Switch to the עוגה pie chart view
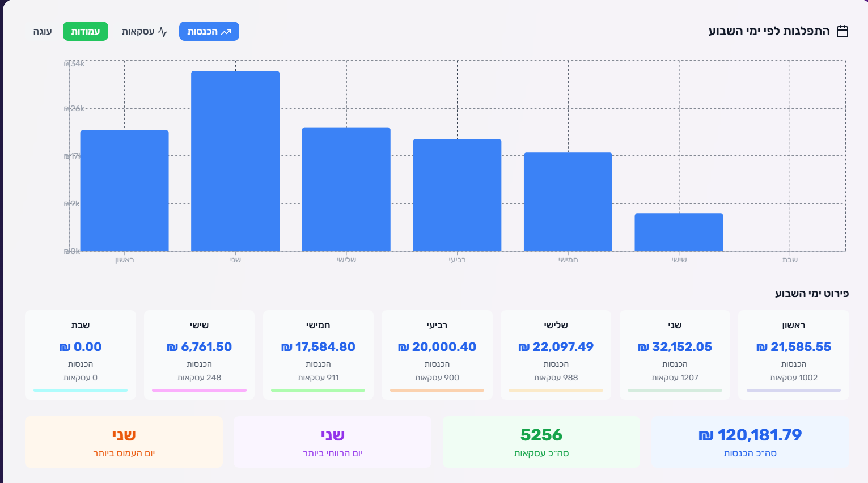The height and width of the screenshot is (483, 868). tap(43, 31)
